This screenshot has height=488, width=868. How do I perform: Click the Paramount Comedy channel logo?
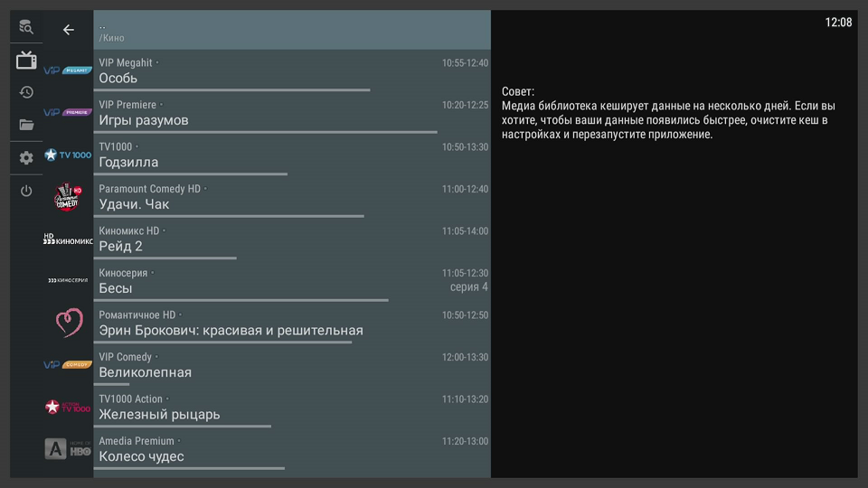(68, 197)
